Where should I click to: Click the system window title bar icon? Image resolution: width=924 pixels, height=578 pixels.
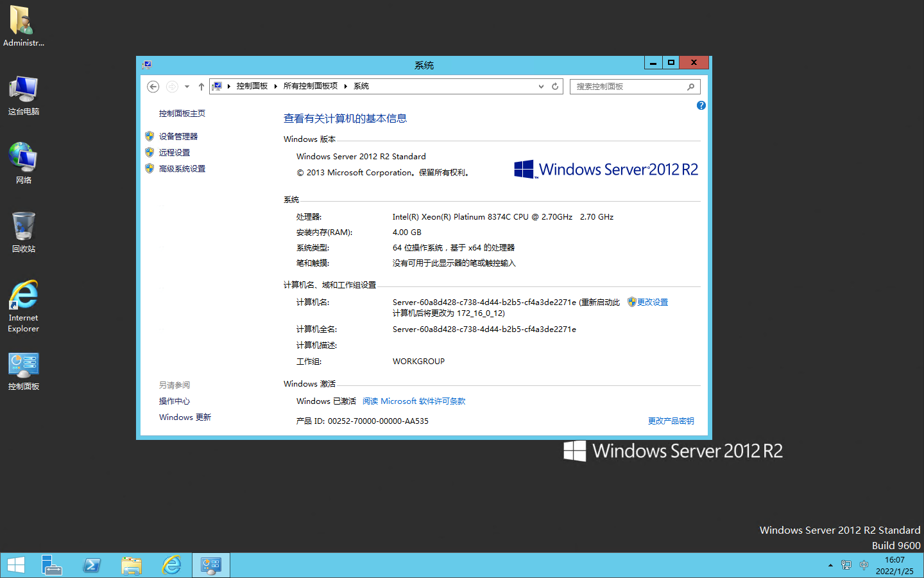(147, 64)
